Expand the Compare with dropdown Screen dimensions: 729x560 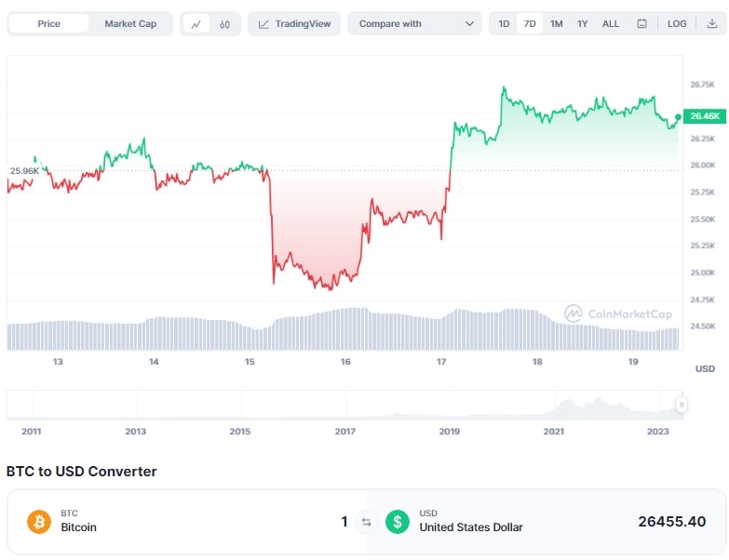[x=414, y=23]
